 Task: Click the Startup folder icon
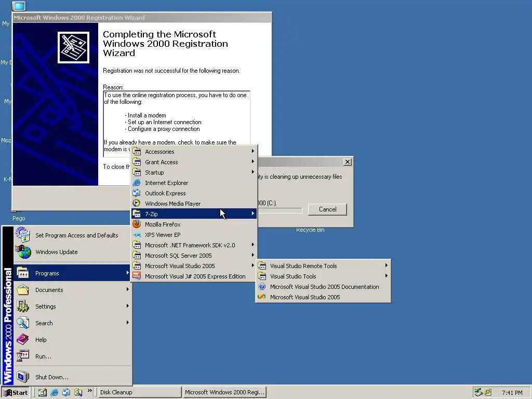137,172
